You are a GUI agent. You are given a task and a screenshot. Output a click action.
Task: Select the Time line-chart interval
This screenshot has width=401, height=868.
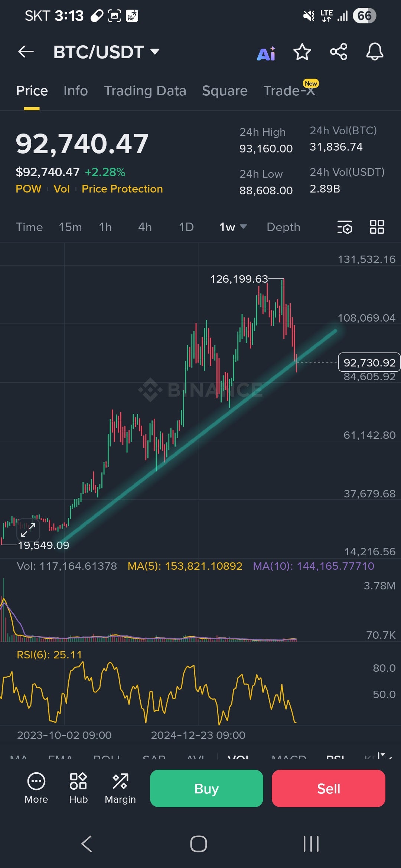[x=29, y=227]
